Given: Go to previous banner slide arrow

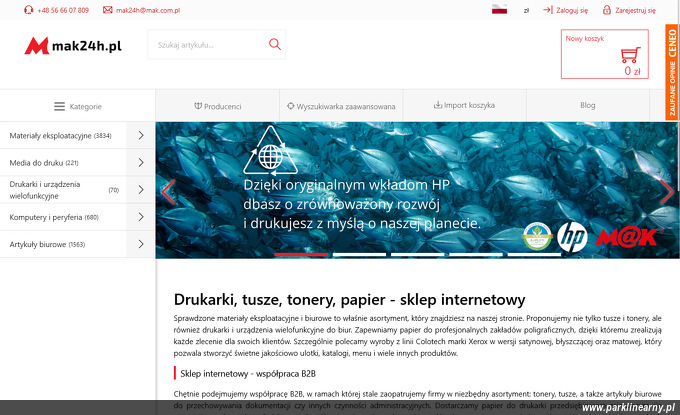Looking at the screenshot, I should (x=168, y=191).
